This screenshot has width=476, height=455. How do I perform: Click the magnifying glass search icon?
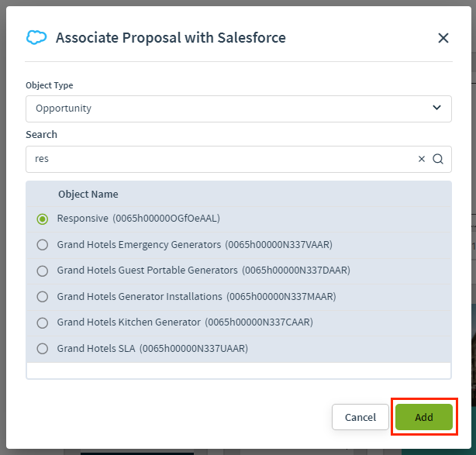(x=438, y=159)
